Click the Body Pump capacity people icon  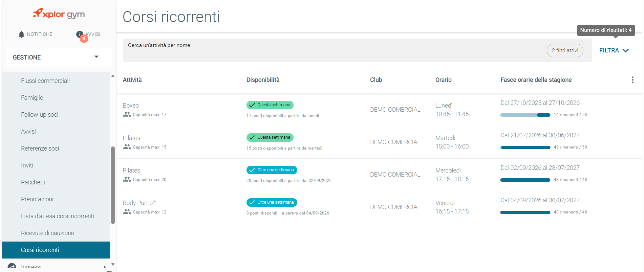point(127,212)
